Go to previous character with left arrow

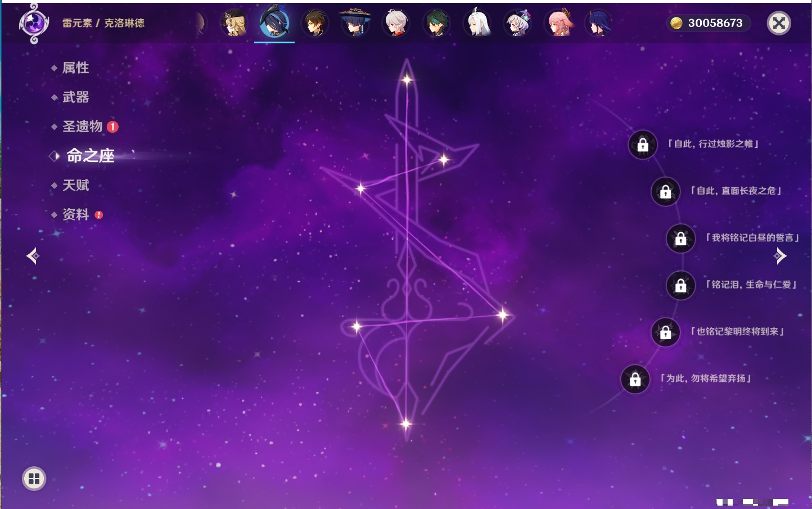coord(33,256)
